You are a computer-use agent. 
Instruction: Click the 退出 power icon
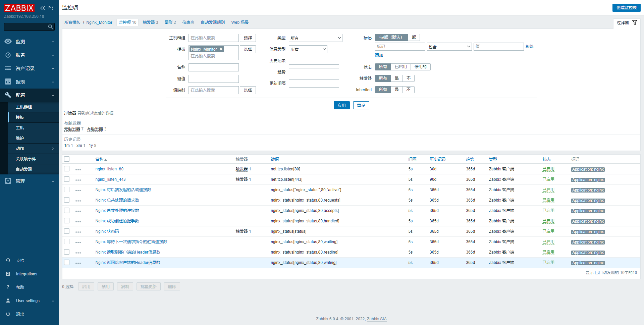(8, 314)
